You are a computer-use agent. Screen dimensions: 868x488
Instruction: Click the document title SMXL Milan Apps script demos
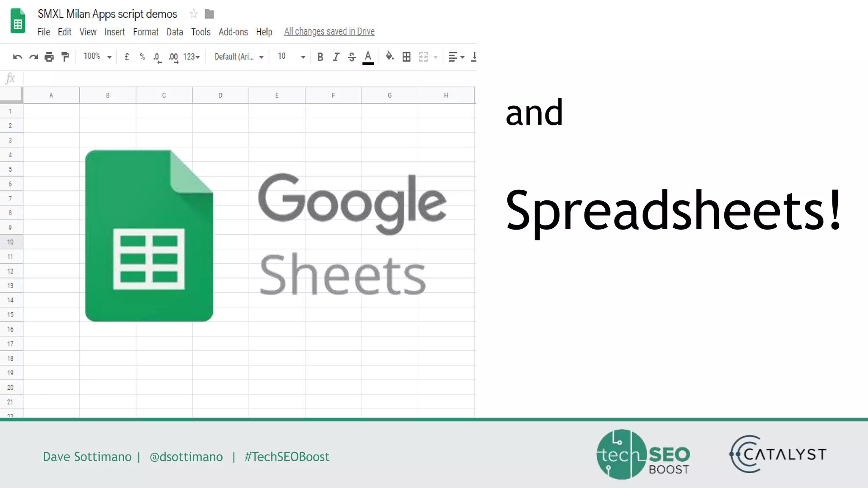(x=107, y=14)
